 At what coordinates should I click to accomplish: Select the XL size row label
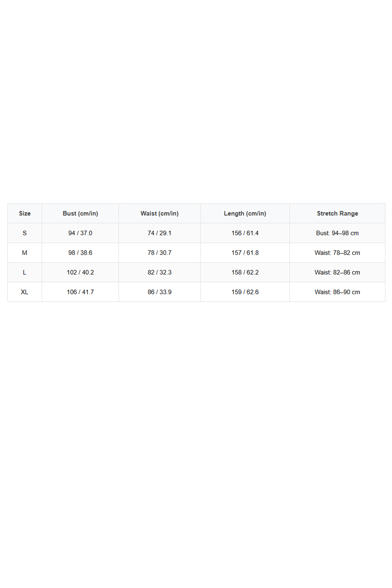click(x=24, y=292)
